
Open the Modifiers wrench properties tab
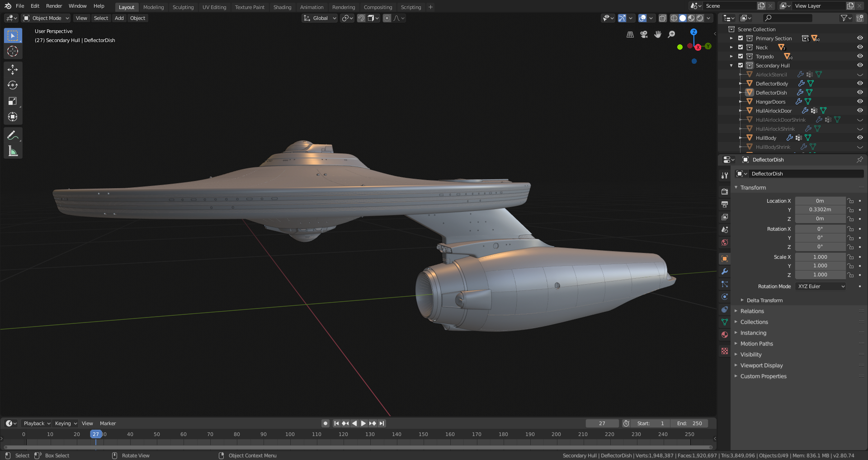tap(725, 271)
